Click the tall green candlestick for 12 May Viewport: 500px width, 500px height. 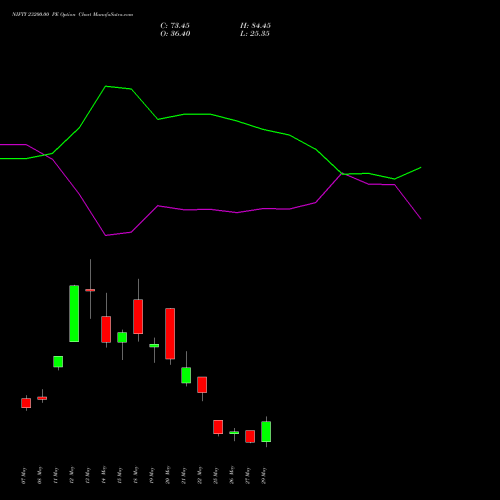[74, 313]
